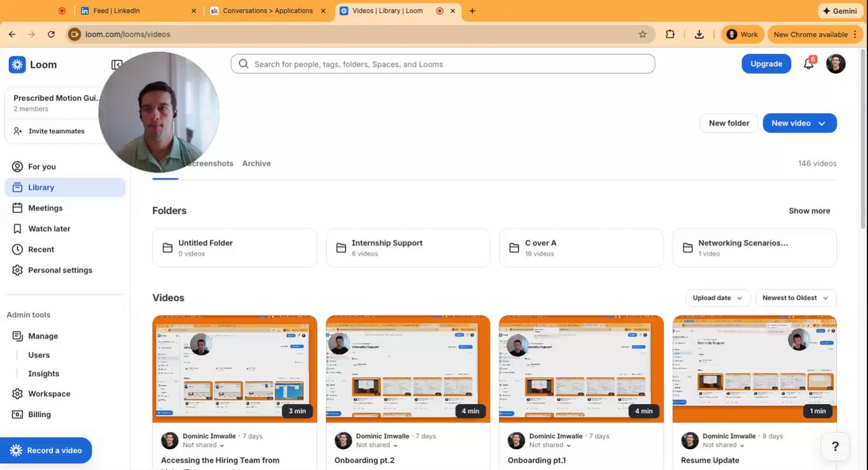Click the Meetings calendar icon
This screenshot has height=470, width=868.
(18, 208)
